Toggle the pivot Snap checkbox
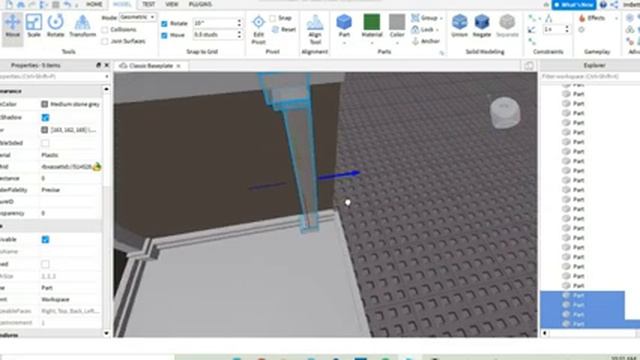The image size is (640, 360). (273, 18)
